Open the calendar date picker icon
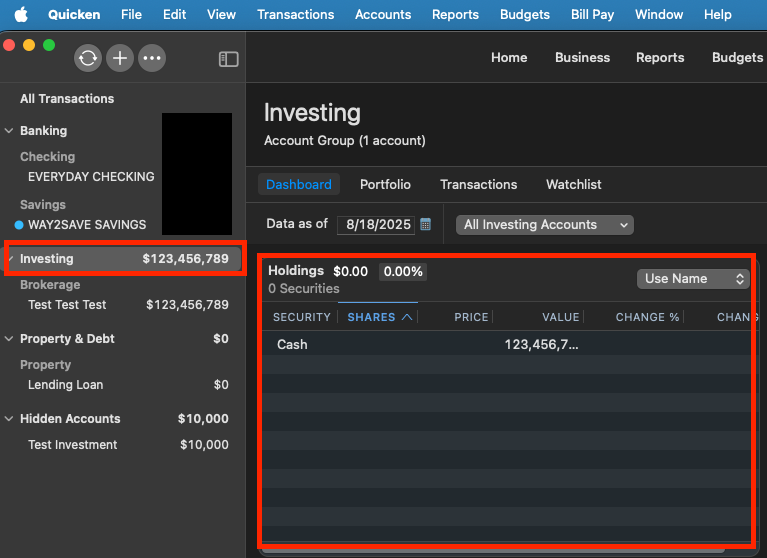Screen dimensions: 767x558 point(426,224)
